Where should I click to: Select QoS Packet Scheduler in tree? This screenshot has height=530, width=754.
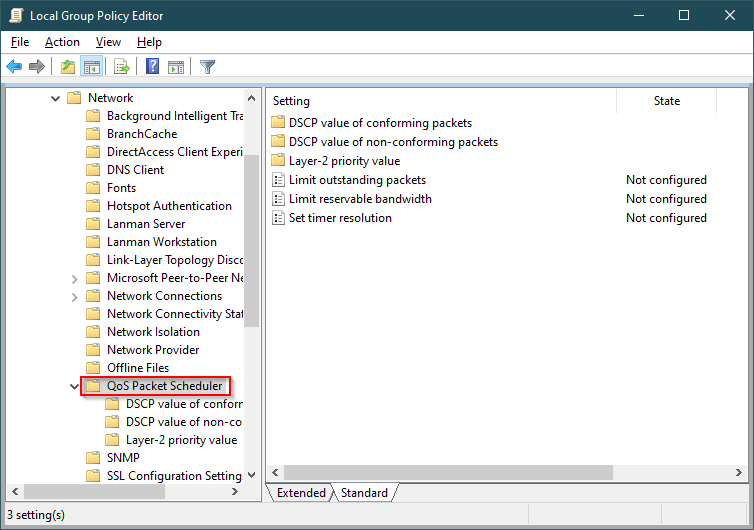click(x=164, y=386)
